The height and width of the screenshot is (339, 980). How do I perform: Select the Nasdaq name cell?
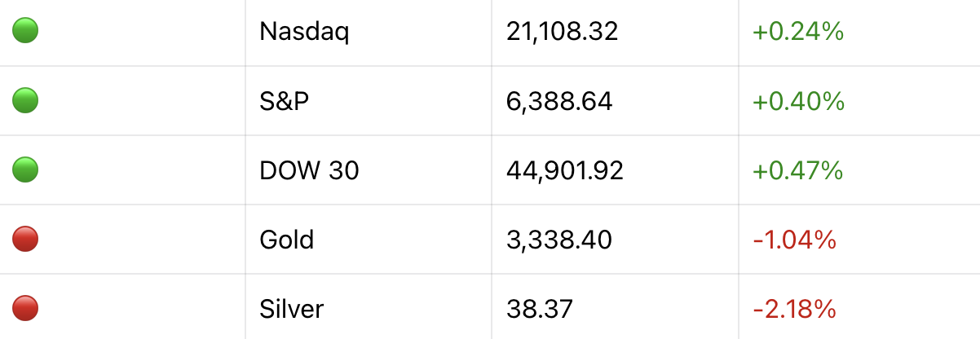[x=304, y=32]
